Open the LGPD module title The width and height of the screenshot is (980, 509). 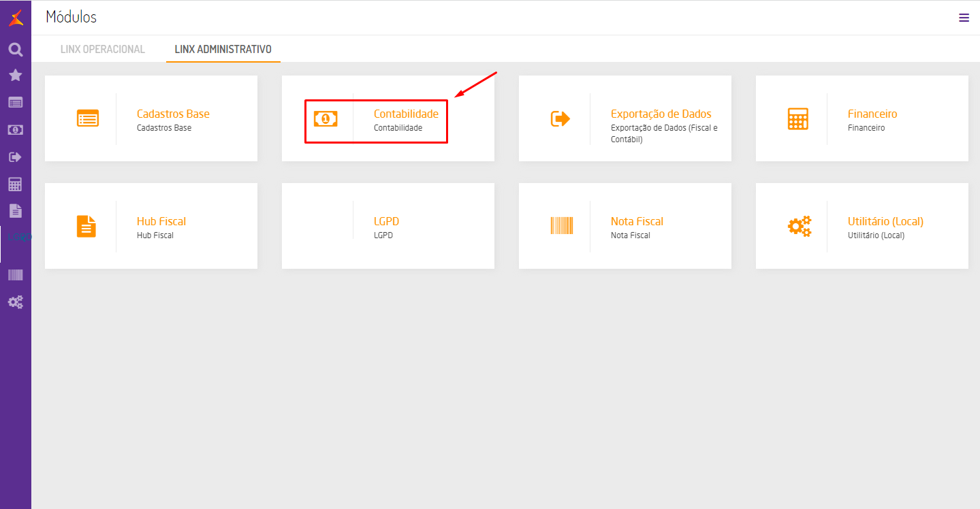(x=386, y=221)
